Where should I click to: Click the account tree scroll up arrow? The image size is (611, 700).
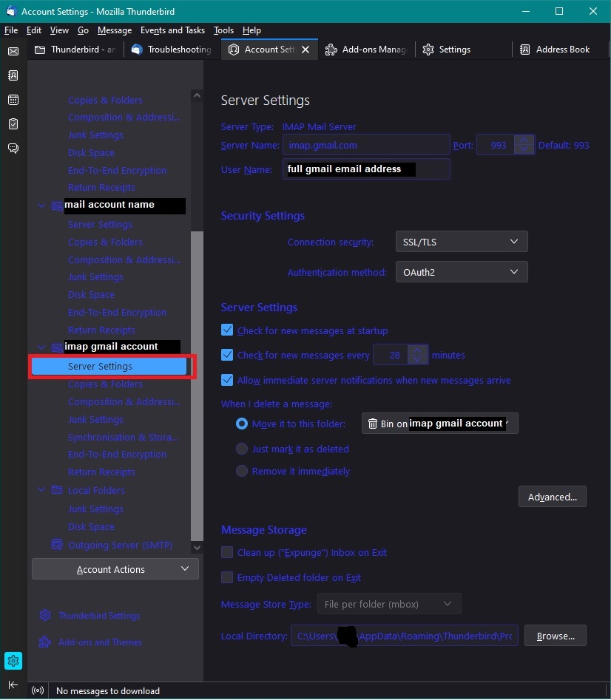pos(197,95)
